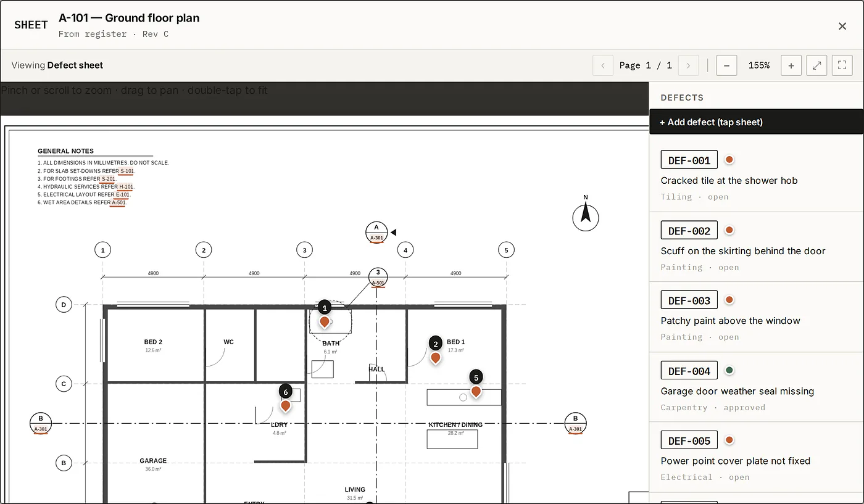Open the DEF-004 garage door seal defect

[x=756, y=387]
